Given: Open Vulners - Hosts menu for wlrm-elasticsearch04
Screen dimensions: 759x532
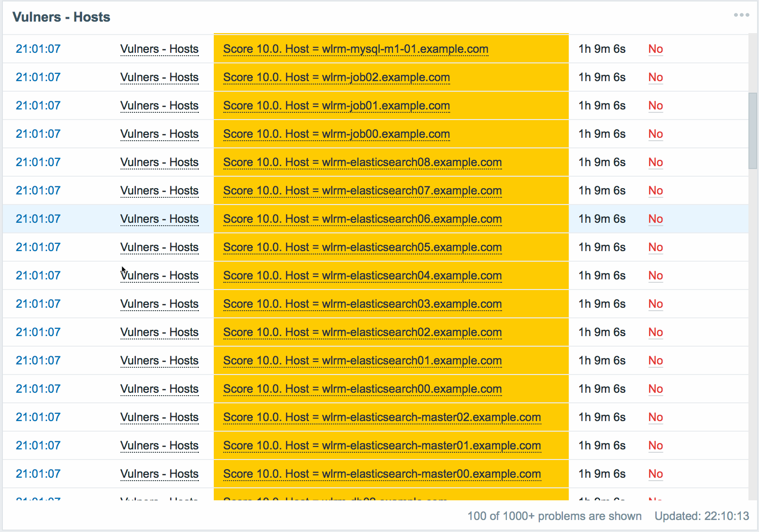Looking at the screenshot, I should click(x=159, y=276).
